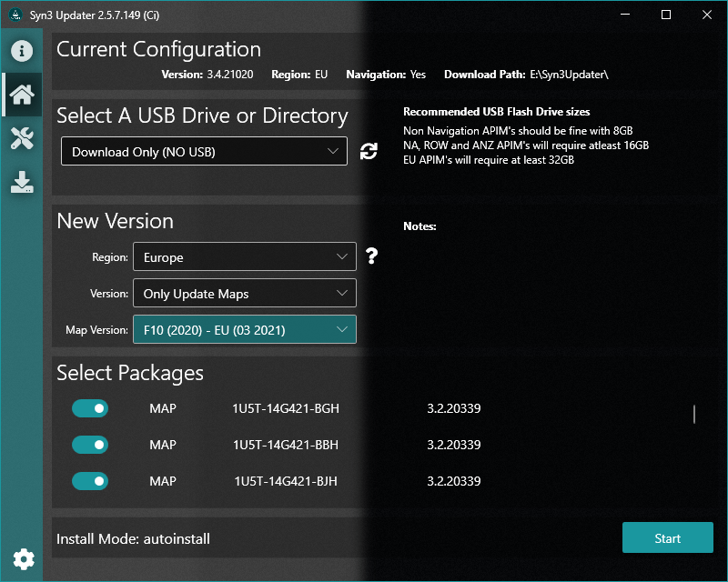Select the Home icon in the sidebar
Viewport: 728px width, 582px height.
click(x=22, y=94)
